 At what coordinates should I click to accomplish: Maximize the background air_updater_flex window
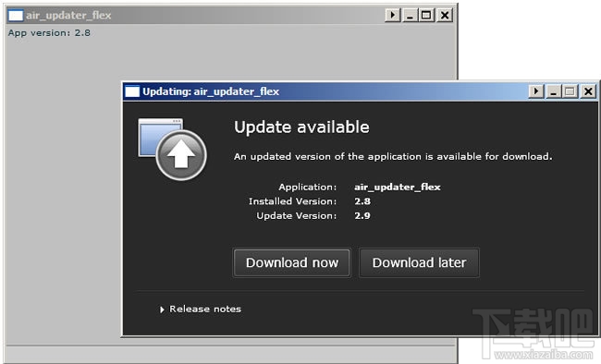coord(426,16)
